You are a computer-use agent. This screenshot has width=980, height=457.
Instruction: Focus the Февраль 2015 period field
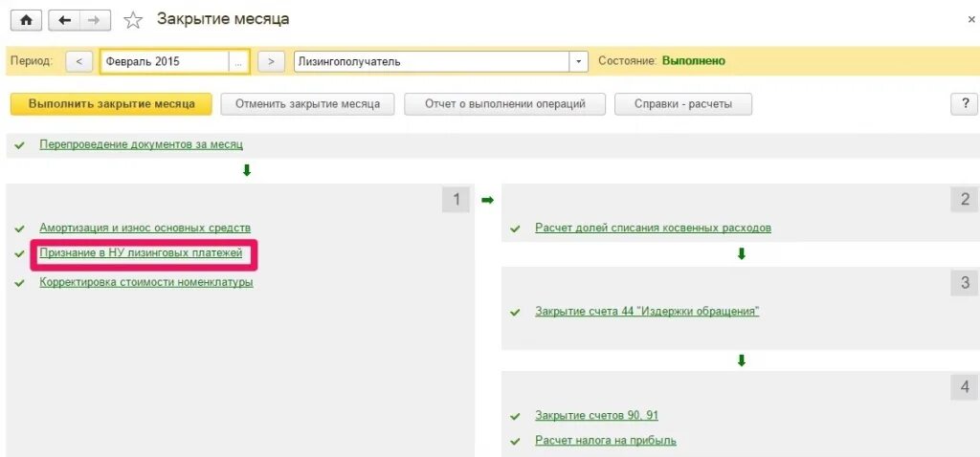tap(164, 62)
